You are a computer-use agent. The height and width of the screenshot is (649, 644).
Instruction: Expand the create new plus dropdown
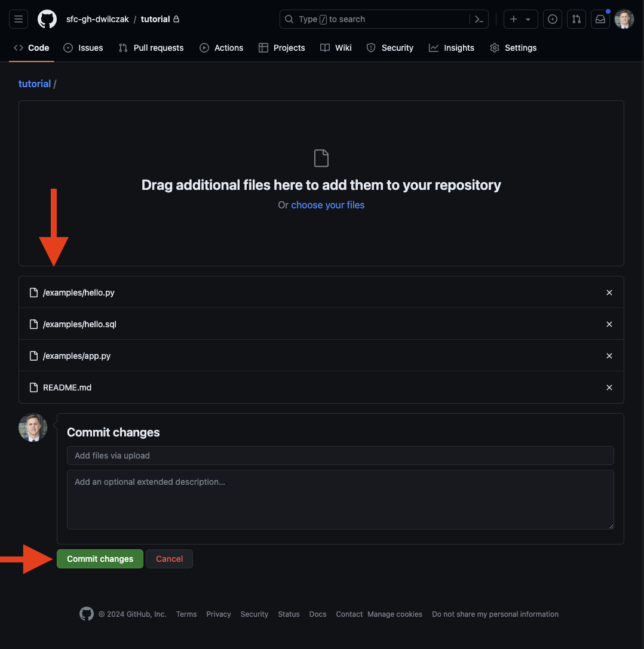(520, 19)
